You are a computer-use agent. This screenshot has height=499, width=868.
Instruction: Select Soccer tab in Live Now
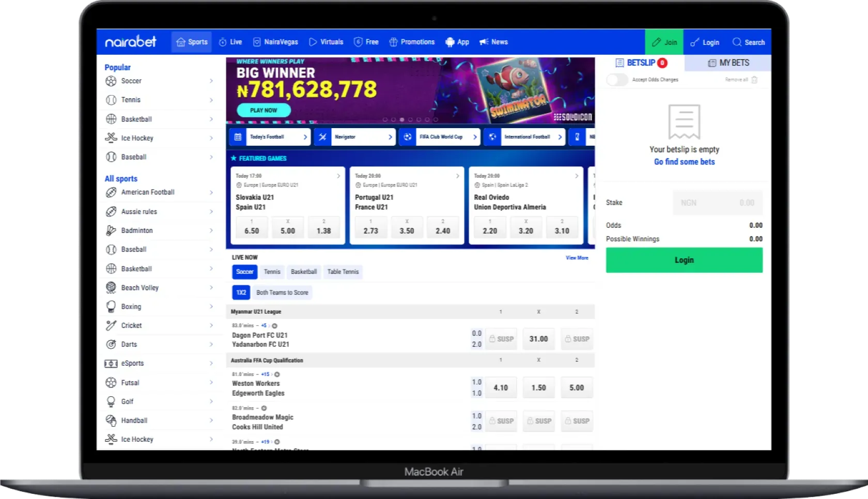245,272
